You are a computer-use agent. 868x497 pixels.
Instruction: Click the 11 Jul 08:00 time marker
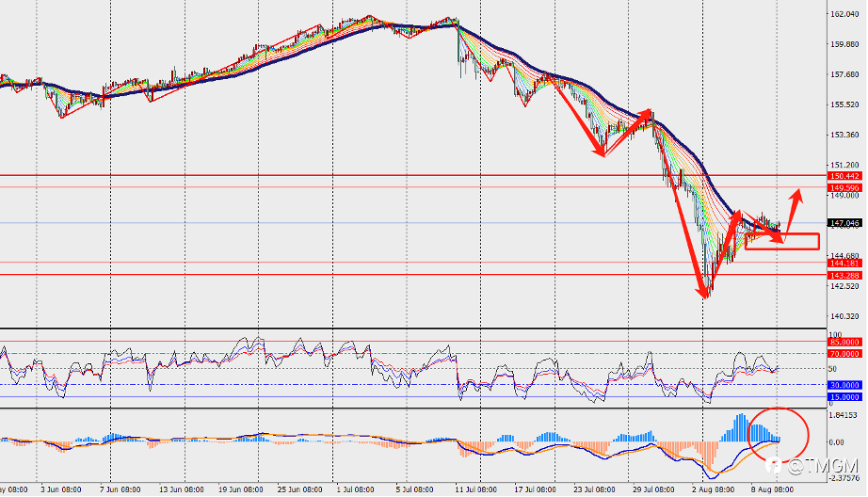tap(477, 489)
